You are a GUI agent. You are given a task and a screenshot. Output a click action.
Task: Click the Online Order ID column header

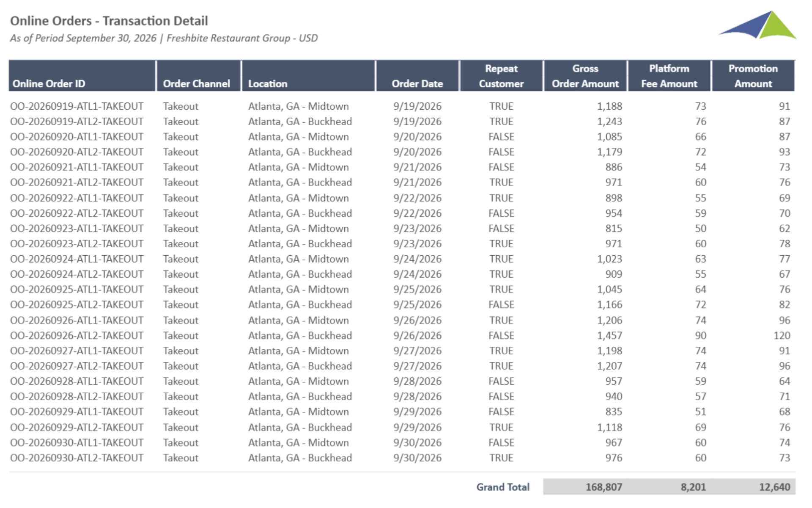pos(49,83)
